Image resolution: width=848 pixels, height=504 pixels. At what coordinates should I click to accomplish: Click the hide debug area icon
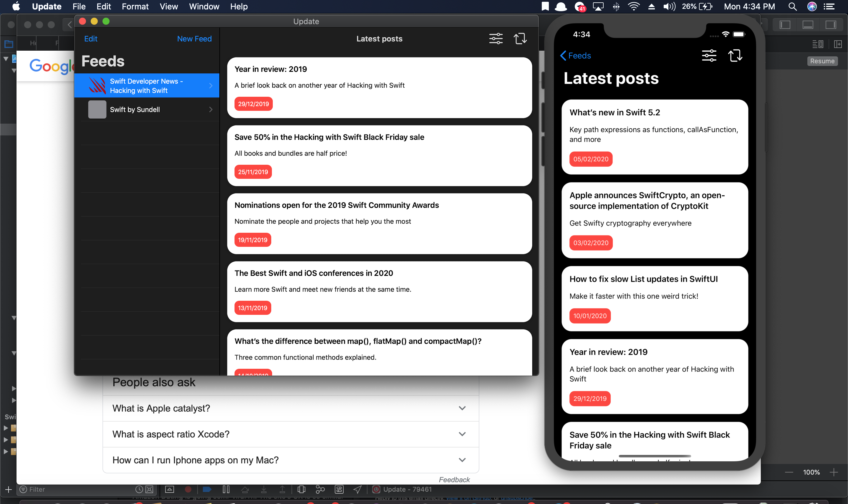click(x=170, y=489)
